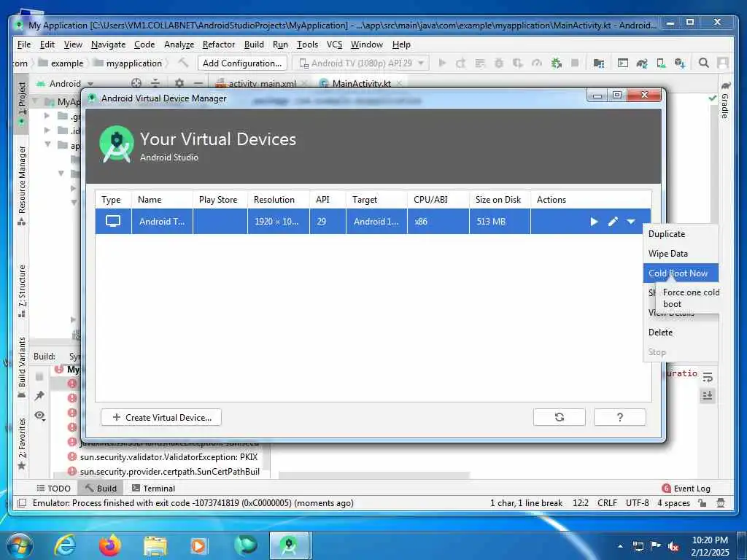Click the Make Project hammer icon
The height and width of the screenshot is (560, 747).
(183, 63)
